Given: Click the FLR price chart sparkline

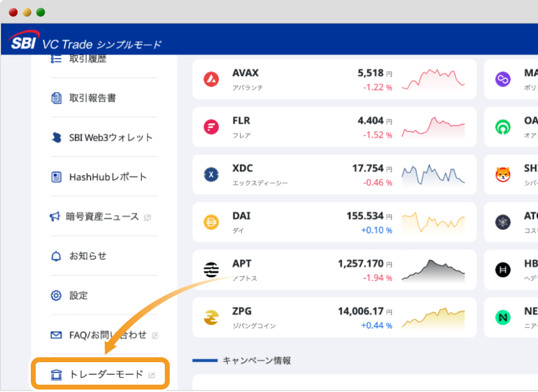Looking at the screenshot, I should pos(433,128).
